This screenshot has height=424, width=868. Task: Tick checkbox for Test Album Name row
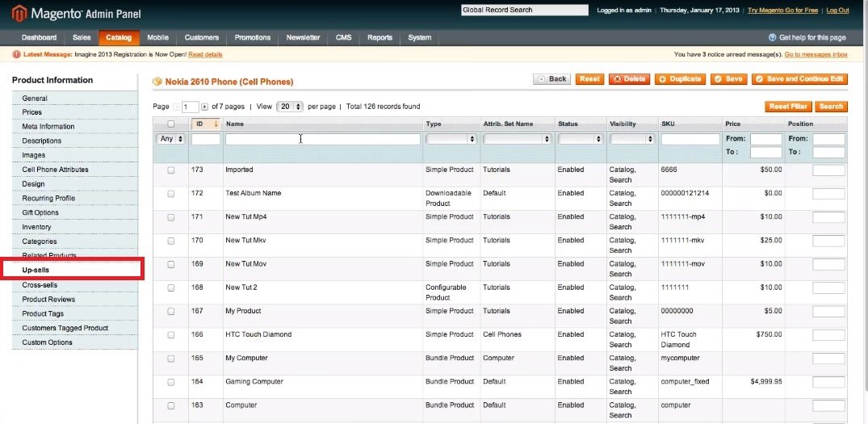(x=170, y=194)
